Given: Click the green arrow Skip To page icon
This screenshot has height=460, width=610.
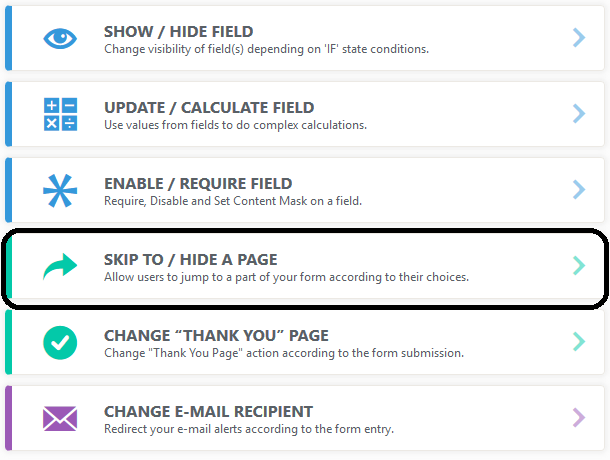Looking at the screenshot, I should [x=60, y=266].
